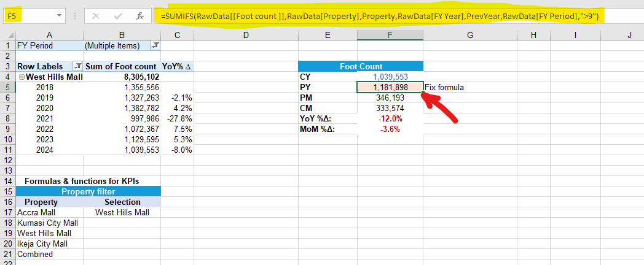Select column C header
644x265 pixels.
click(177, 36)
